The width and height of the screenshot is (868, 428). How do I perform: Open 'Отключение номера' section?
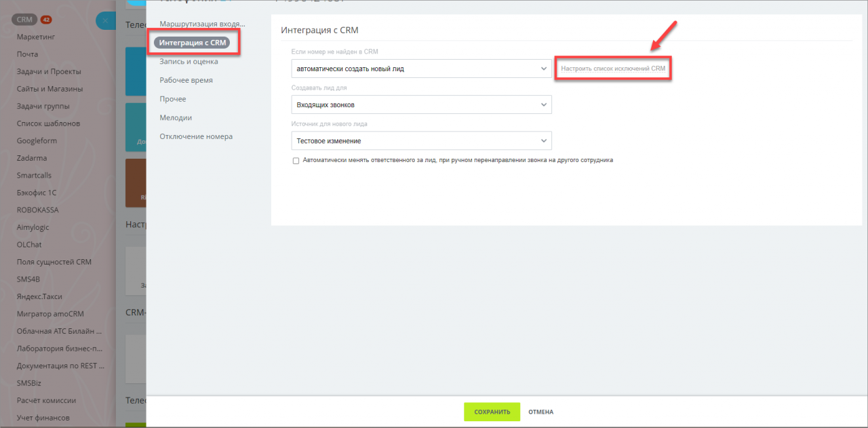point(196,136)
